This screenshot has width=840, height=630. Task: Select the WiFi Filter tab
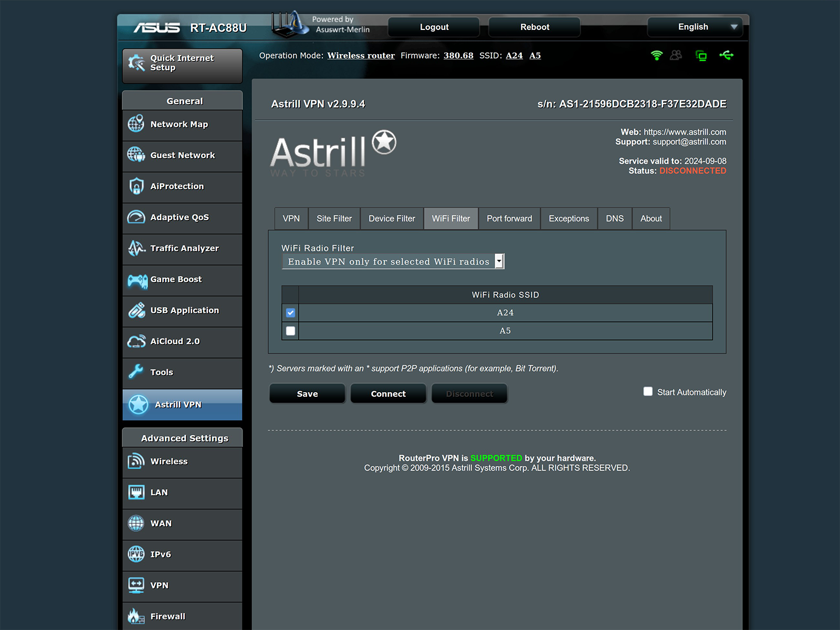tap(451, 218)
